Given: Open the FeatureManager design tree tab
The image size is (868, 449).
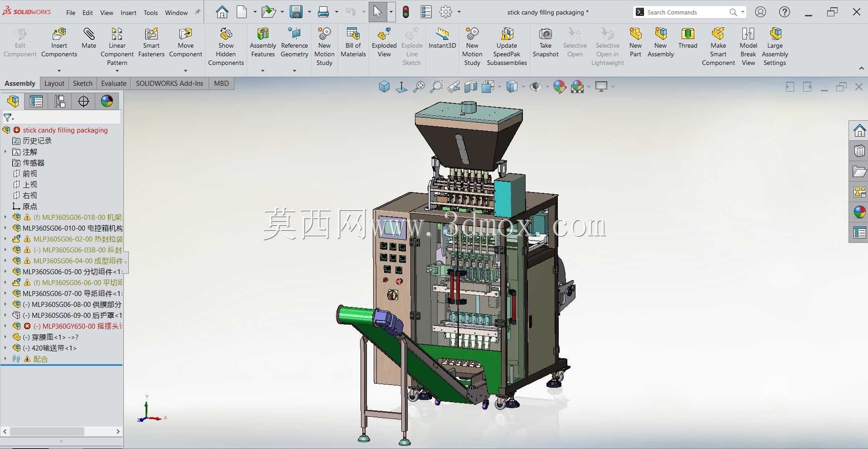Looking at the screenshot, I should point(13,101).
